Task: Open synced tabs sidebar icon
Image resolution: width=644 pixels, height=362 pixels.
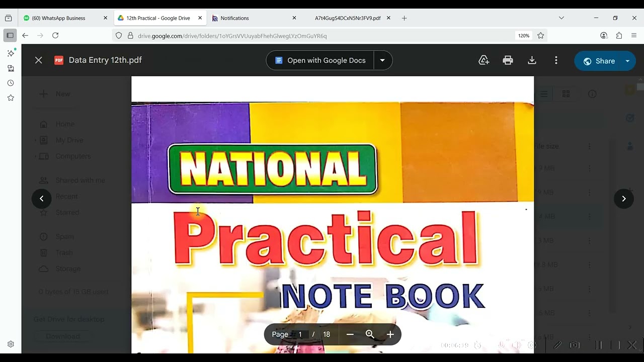Action: tap(11, 68)
